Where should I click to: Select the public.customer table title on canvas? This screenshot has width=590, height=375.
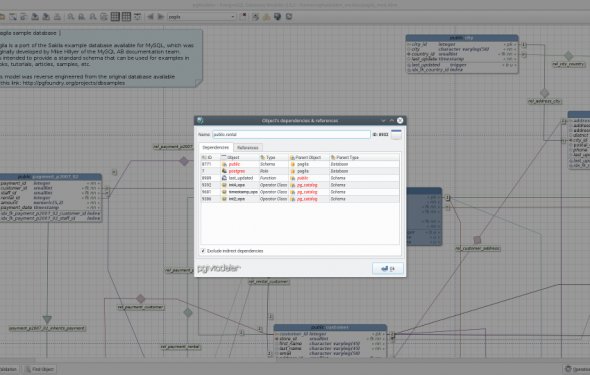[330, 328]
